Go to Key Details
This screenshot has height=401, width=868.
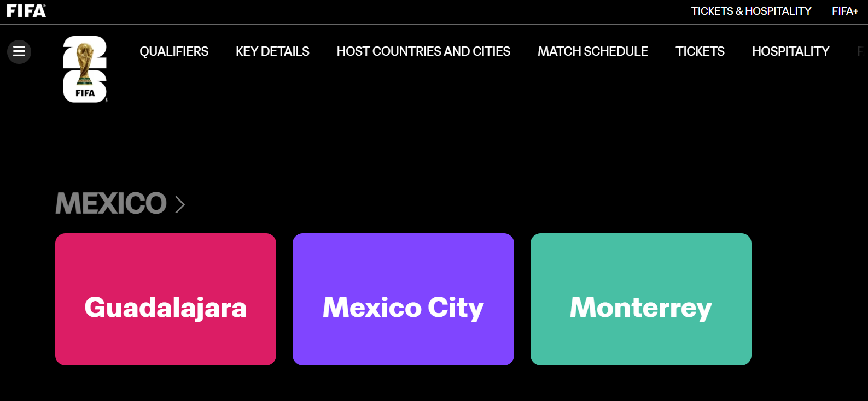[x=272, y=51]
